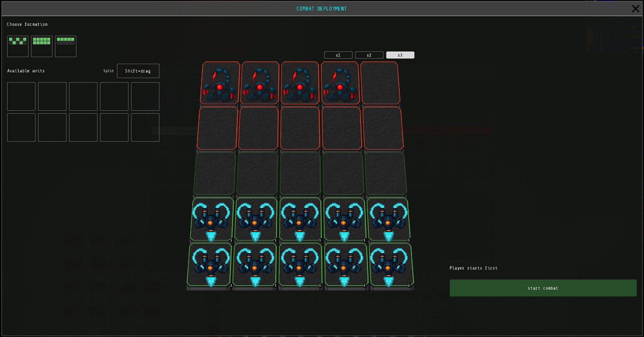Screen dimensions: 644x337
Task: Switch to x2 battle speed
Action: (369, 55)
